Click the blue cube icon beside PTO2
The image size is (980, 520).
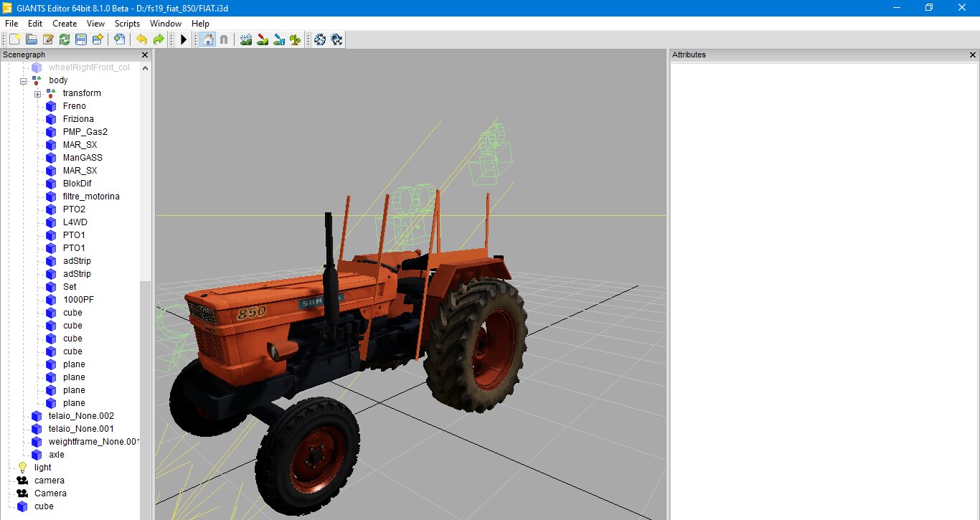[51, 209]
